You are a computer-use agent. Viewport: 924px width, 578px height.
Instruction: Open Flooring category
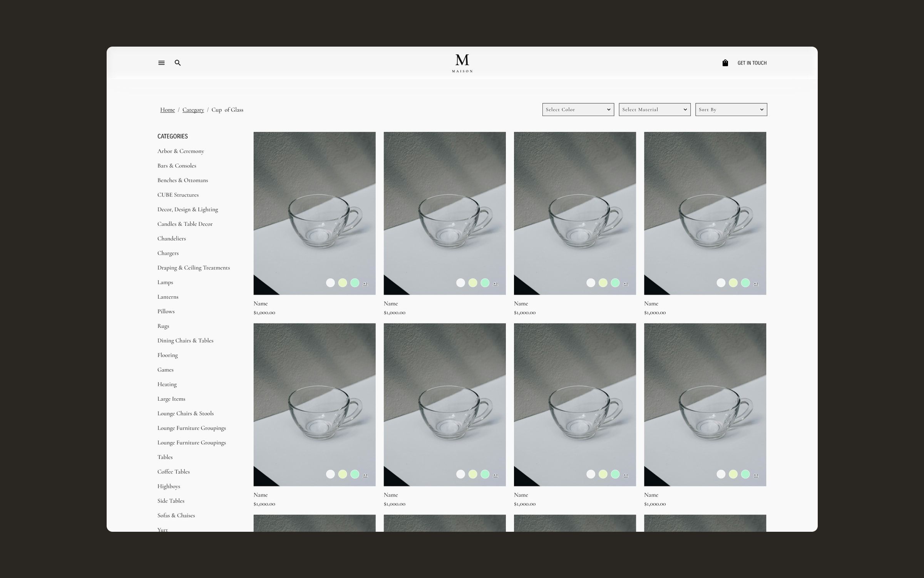(167, 355)
